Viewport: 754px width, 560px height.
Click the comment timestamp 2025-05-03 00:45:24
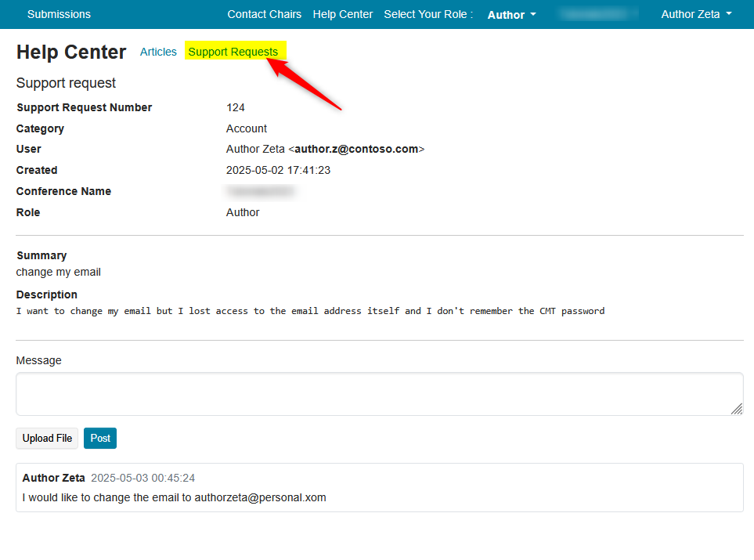pos(143,478)
